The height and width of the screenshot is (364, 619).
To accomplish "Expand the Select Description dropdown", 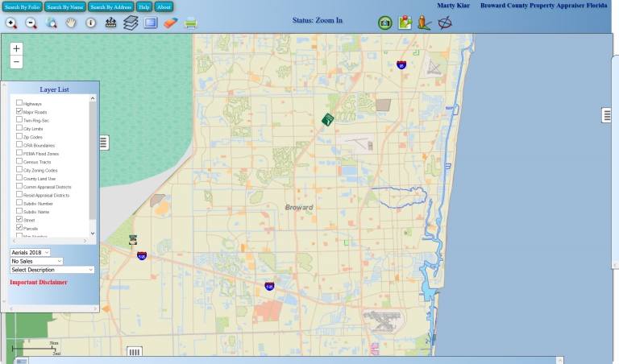I will point(52,270).
